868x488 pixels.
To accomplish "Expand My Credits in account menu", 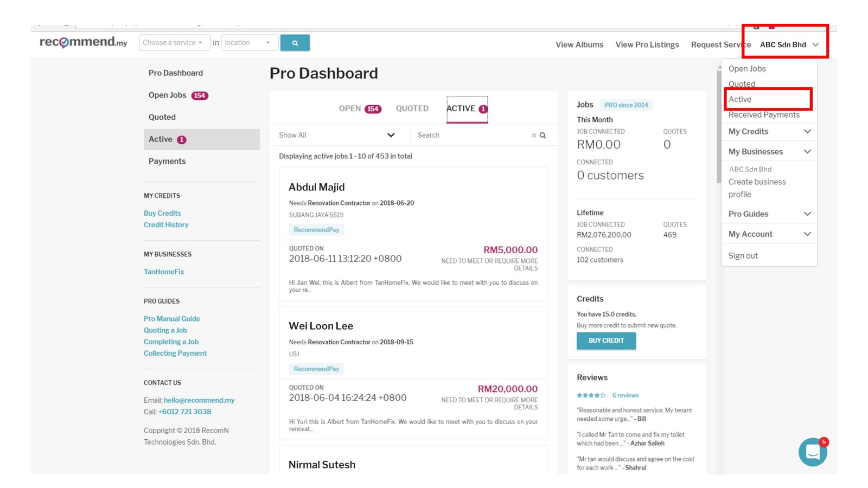I will (x=769, y=132).
